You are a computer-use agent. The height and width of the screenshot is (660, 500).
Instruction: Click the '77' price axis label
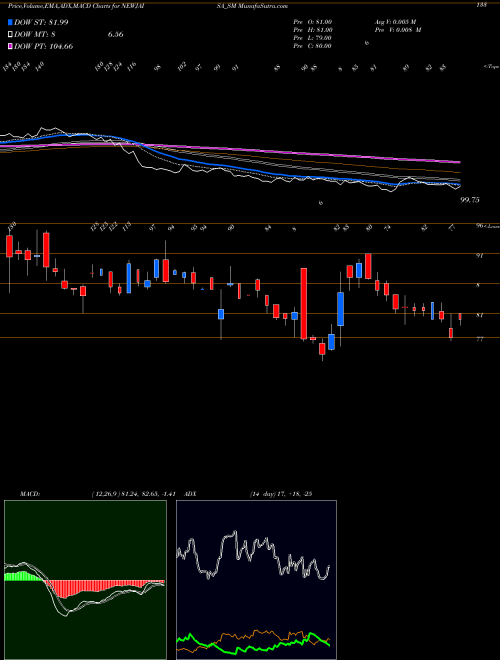pos(479,339)
